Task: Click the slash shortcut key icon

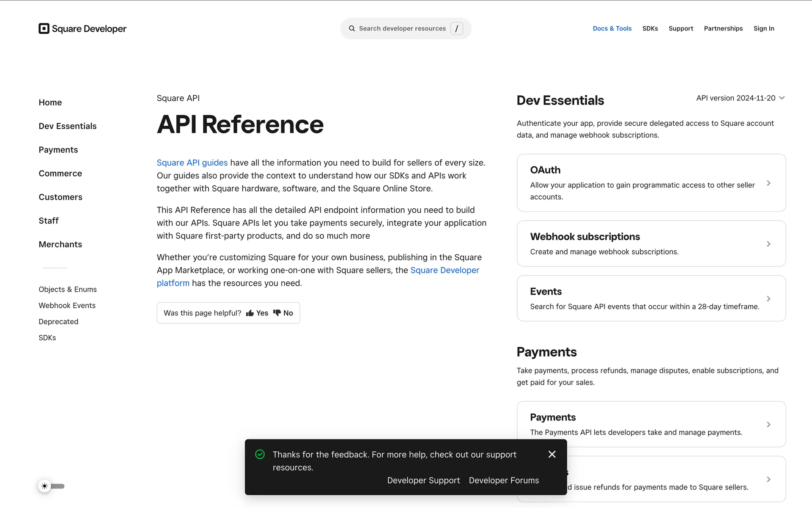Action: click(x=456, y=28)
